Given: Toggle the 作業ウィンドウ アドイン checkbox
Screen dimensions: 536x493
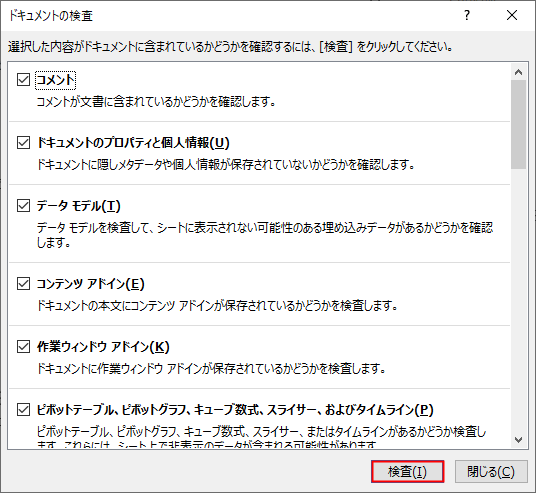Looking at the screenshot, I should (x=23, y=347).
